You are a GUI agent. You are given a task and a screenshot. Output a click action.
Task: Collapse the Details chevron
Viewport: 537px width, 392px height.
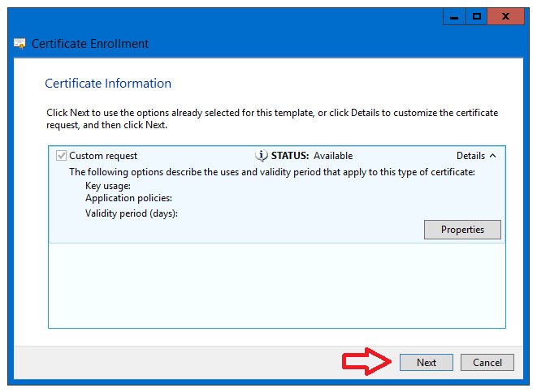click(x=493, y=156)
